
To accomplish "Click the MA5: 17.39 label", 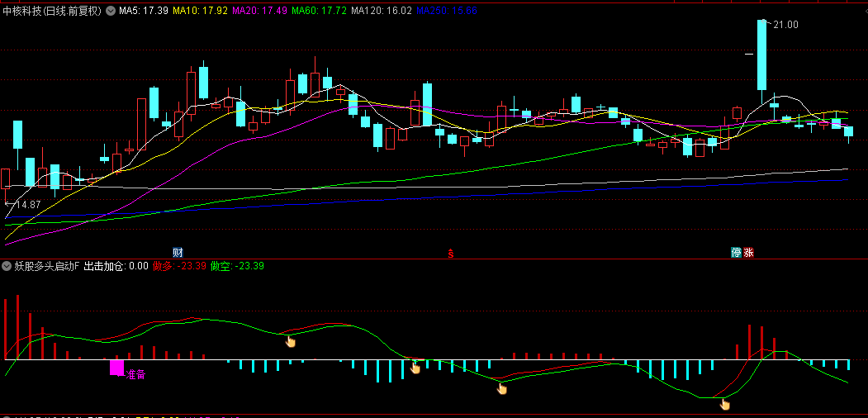I will (x=144, y=10).
